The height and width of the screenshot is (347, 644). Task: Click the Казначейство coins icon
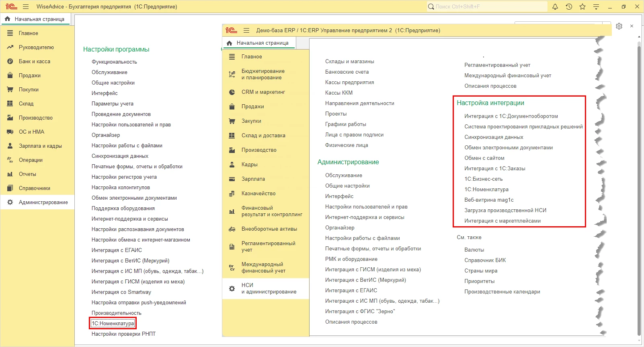[232, 194]
